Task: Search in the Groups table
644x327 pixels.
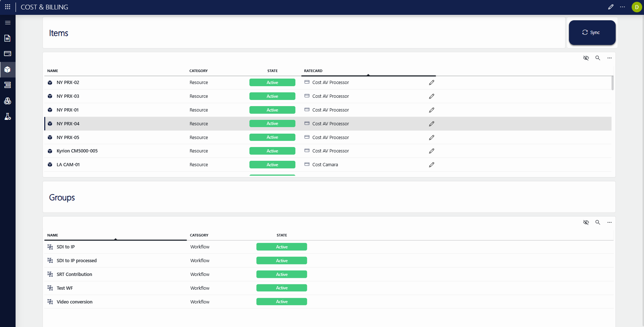Action: pos(598,222)
